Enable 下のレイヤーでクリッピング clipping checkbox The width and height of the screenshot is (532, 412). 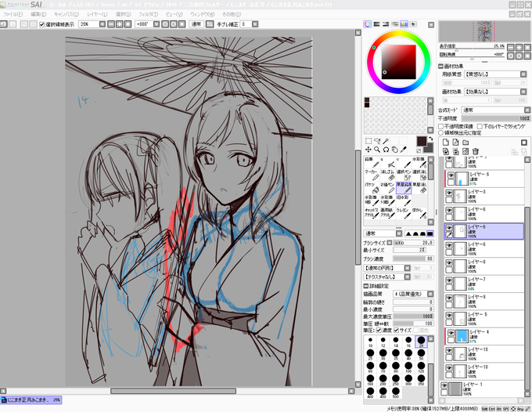point(480,126)
